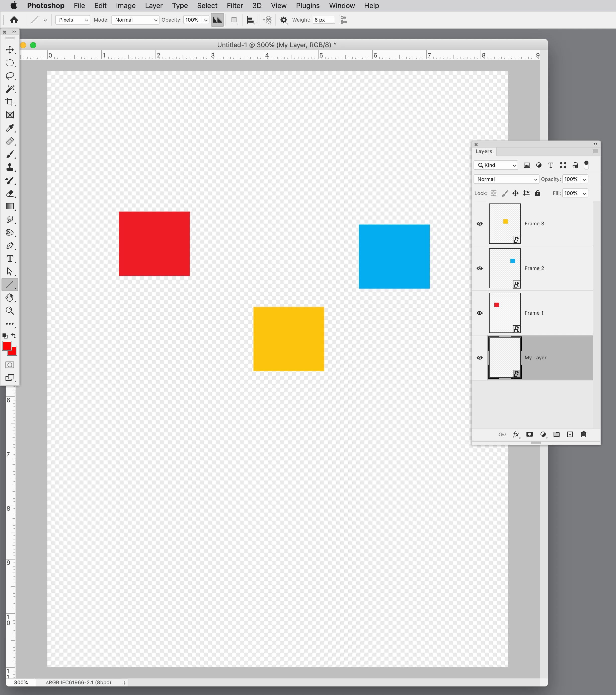Select the Eyedropper tool
616x695 pixels.
click(x=10, y=128)
